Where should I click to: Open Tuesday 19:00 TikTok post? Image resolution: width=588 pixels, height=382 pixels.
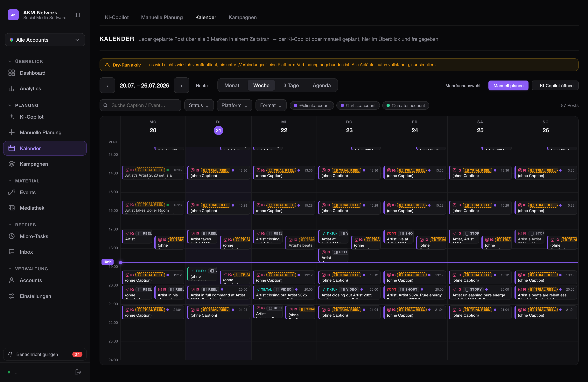point(202,274)
